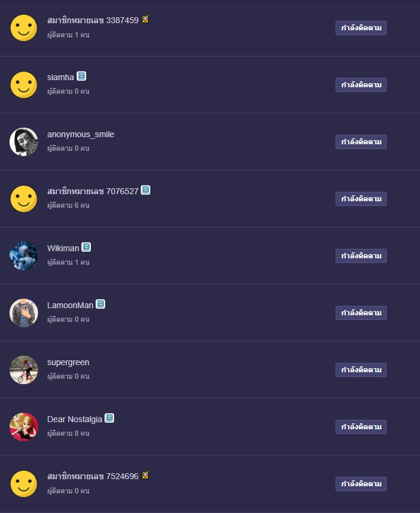
Task: Open the supergreen cyclist avatar
Action: pyautogui.click(x=24, y=370)
